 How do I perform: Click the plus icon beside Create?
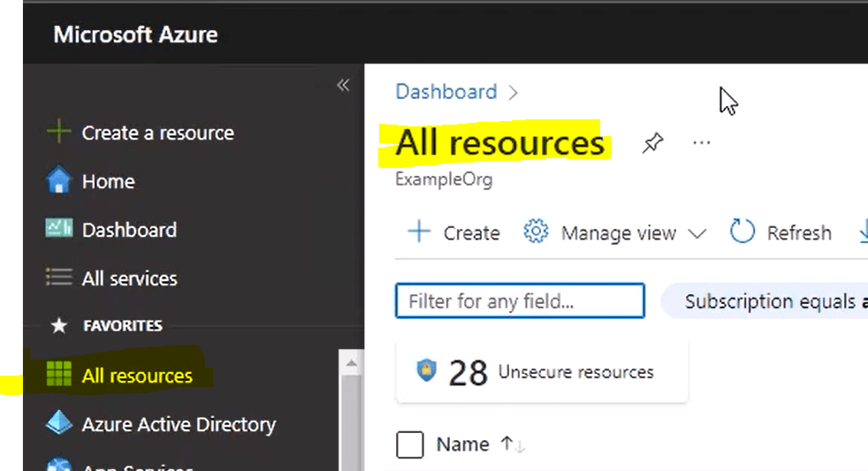pos(419,232)
